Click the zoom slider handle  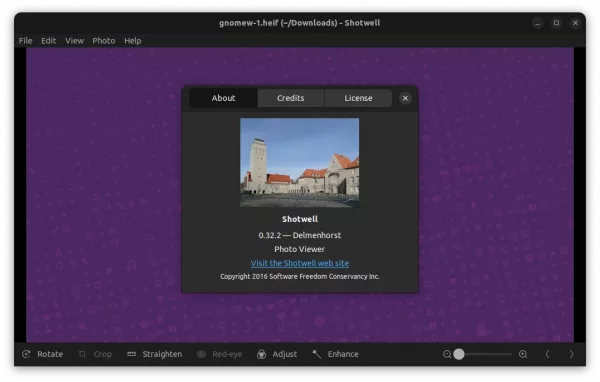459,354
